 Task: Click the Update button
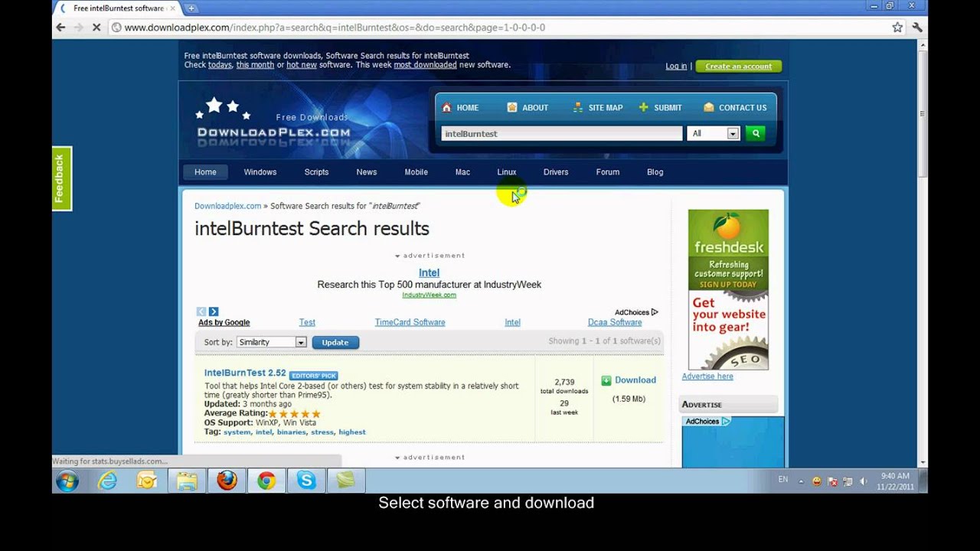tap(335, 342)
